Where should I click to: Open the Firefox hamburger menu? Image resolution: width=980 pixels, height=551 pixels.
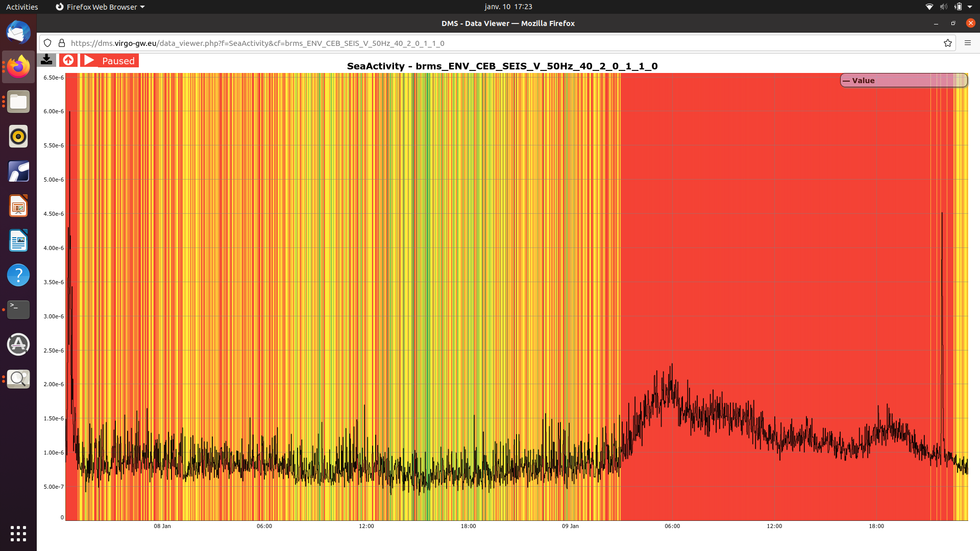pyautogui.click(x=967, y=43)
